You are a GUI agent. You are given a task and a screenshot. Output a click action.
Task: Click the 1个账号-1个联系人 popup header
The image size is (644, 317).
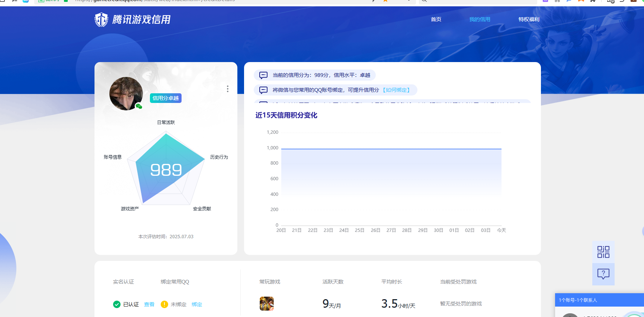(599, 300)
